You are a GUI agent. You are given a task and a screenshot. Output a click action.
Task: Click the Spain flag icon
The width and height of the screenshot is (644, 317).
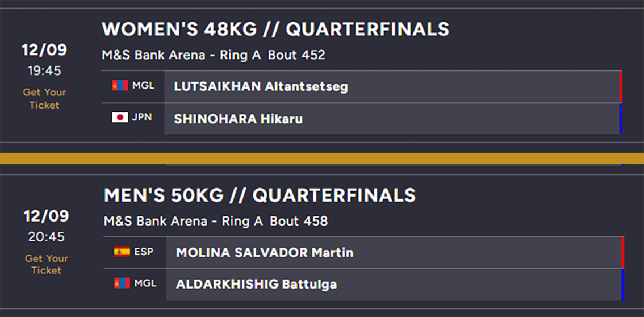pyautogui.click(x=122, y=251)
